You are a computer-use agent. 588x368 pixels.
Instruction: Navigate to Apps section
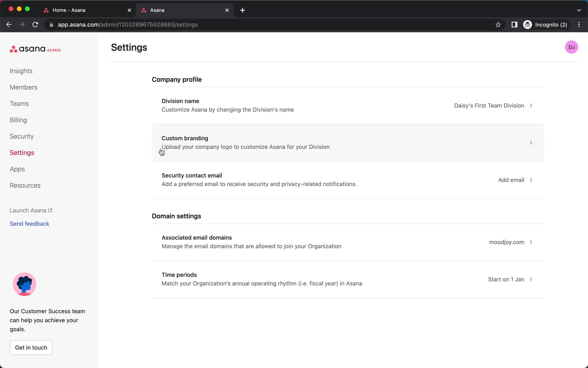tap(17, 169)
